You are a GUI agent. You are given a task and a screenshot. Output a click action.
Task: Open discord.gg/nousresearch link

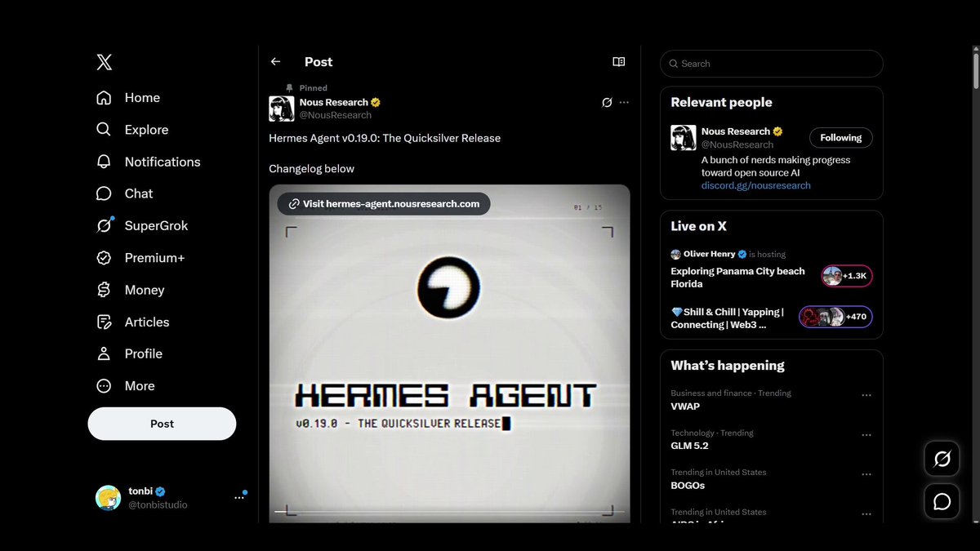click(756, 185)
